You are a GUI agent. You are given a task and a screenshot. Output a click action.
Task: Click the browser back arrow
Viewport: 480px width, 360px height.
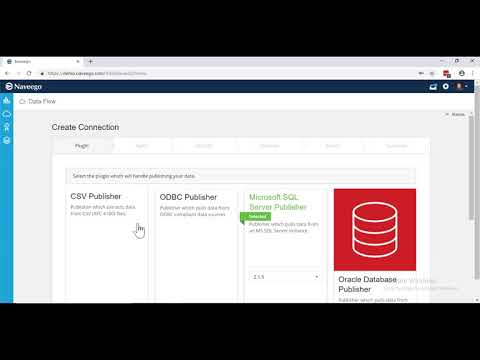pyautogui.click(x=7, y=73)
